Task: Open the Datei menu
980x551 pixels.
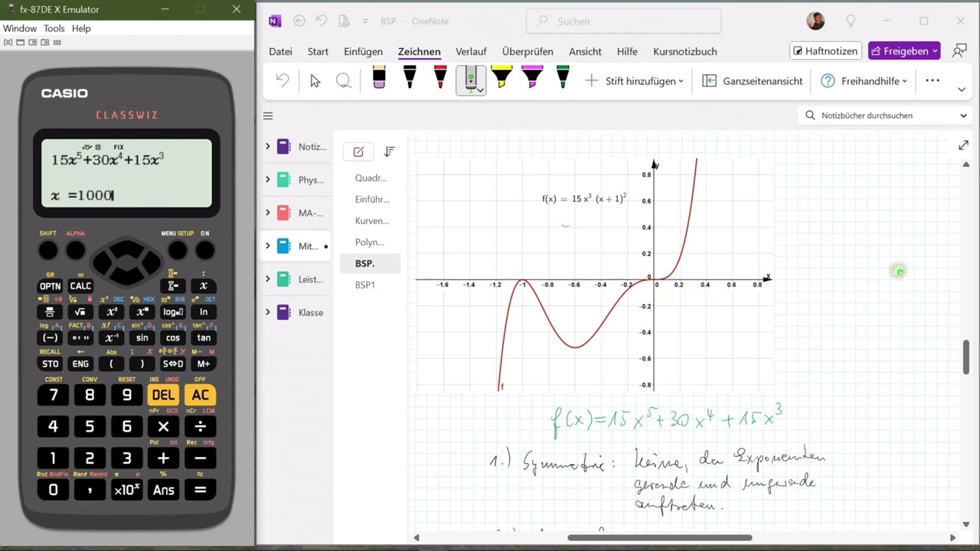Action: (x=280, y=51)
